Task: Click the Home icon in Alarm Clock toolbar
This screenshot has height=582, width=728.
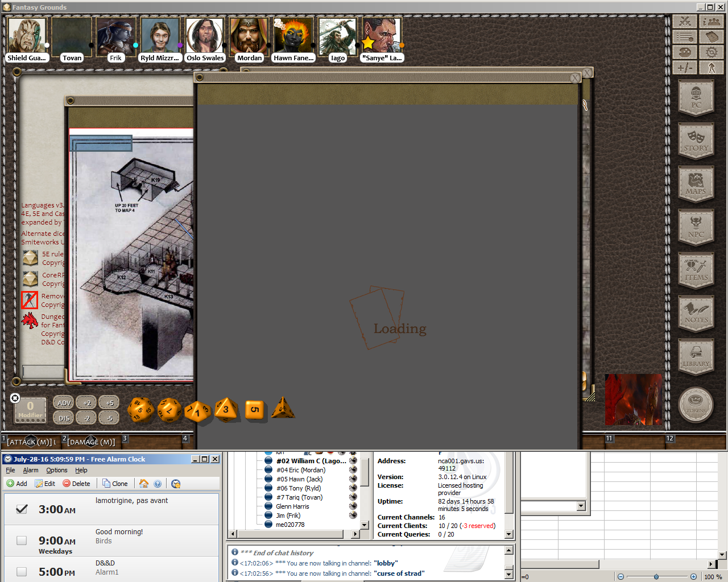Action: [x=144, y=484]
